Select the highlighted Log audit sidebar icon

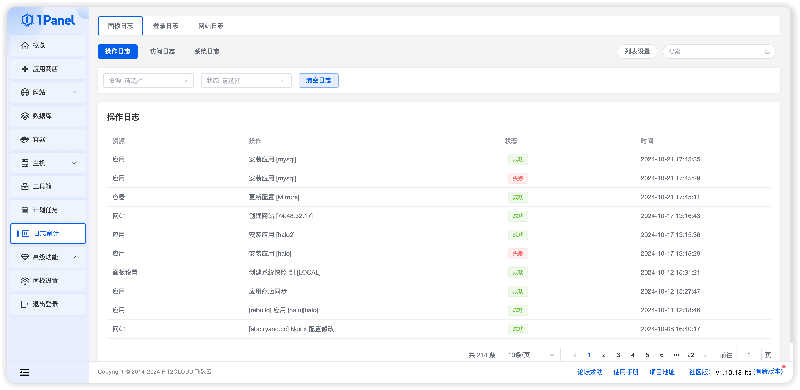(25, 234)
